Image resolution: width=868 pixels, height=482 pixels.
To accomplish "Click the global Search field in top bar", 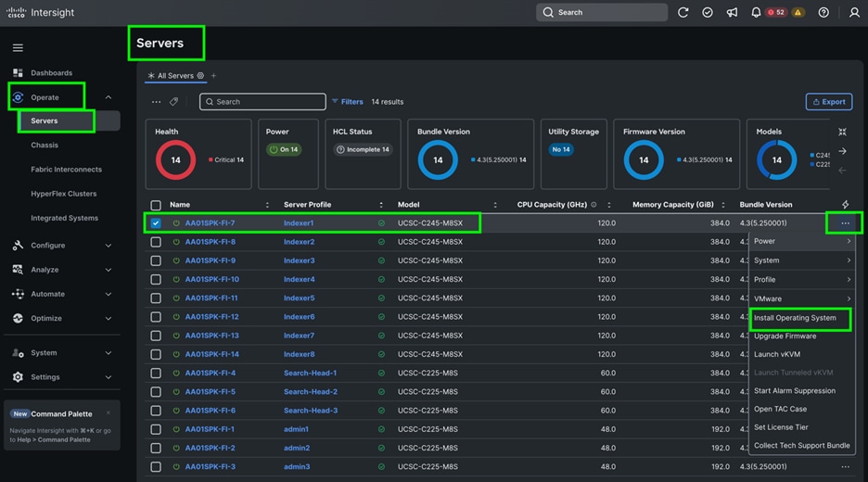I will coord(602,12).
